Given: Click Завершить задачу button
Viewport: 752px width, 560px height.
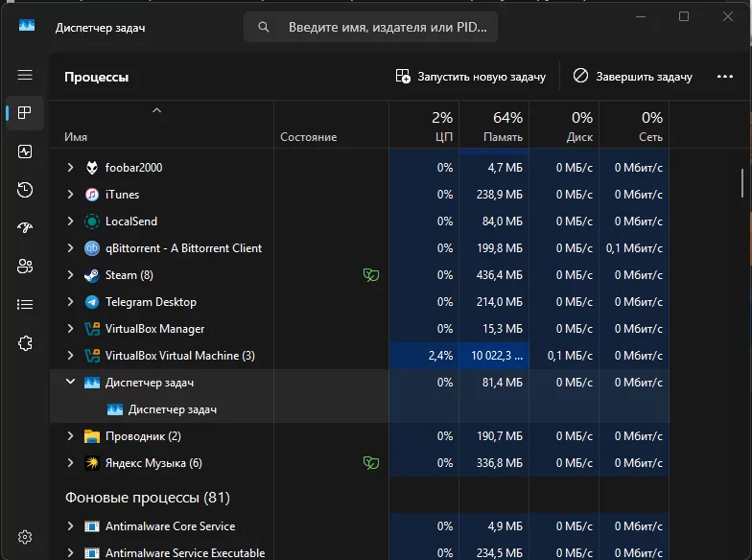Looking at the screenshot, I should pyautogui.click(x=633, y=77).
